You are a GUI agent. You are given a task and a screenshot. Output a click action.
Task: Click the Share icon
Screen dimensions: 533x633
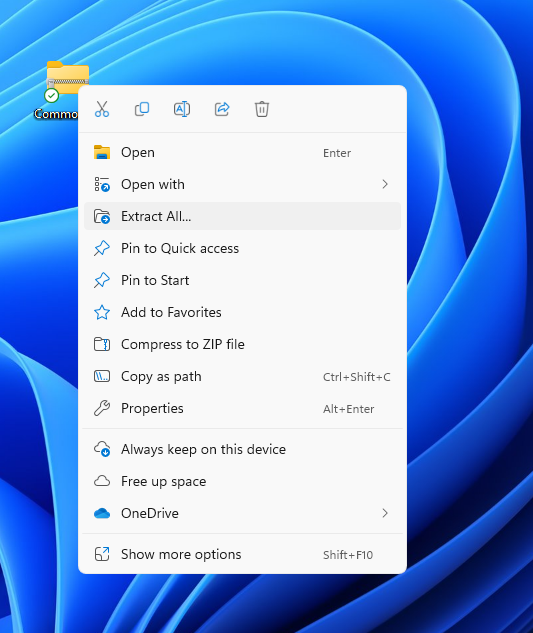[222, 109]
